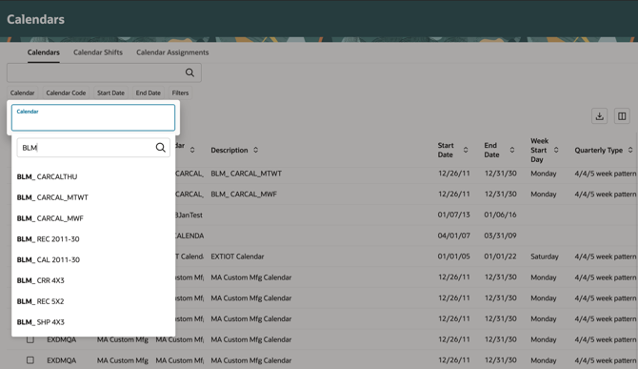The height and width of the screenshot is (370, 638).
Task: Sort by Week Start Day arrows
Action: [x=556, y=150]
